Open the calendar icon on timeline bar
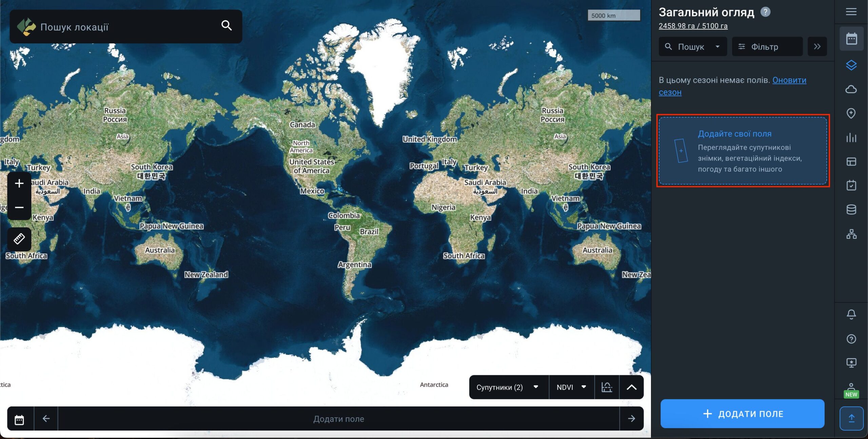This screenshot has height=439, width=868. click(19, 419)
